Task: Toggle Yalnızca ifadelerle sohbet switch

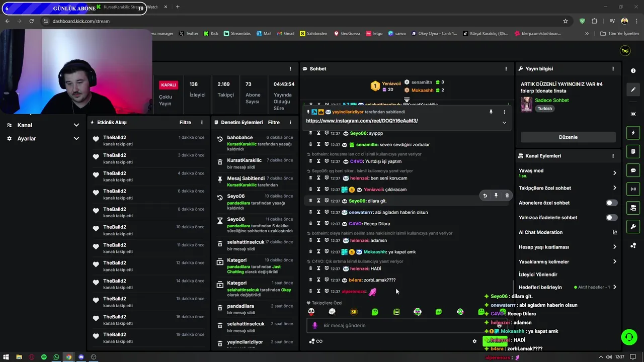Action: click(x=611, y=218)
